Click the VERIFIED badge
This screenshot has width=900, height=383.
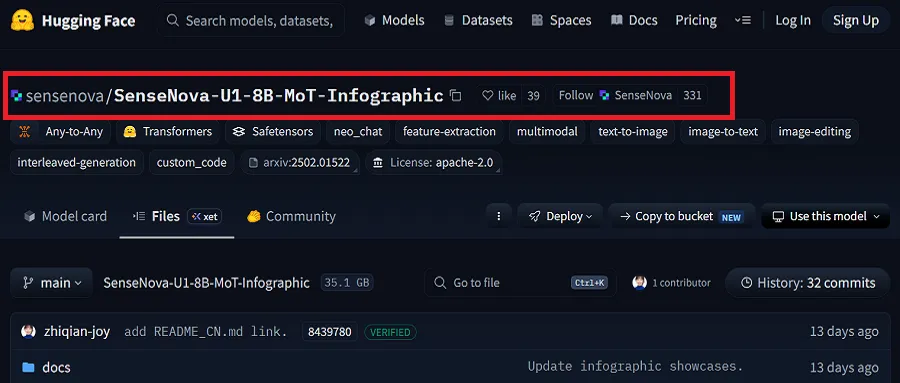(x=390, y=332)
